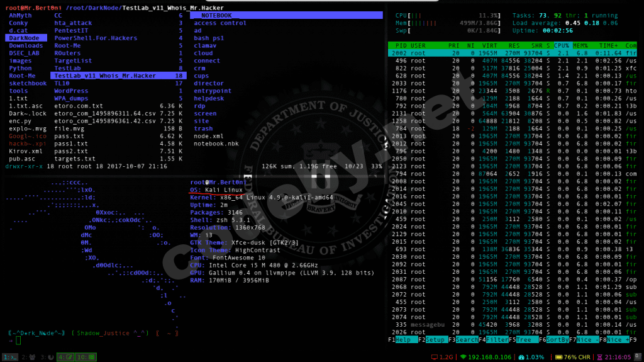
Task: Select the PID 1176 process row in htop
Action: pyautogui.click(x=512, y=91)
